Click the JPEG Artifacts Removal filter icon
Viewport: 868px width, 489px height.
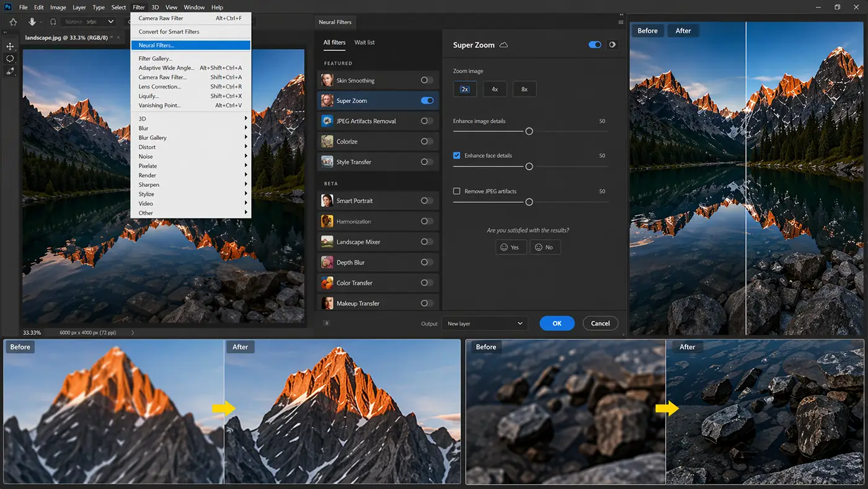coord(327,121)
